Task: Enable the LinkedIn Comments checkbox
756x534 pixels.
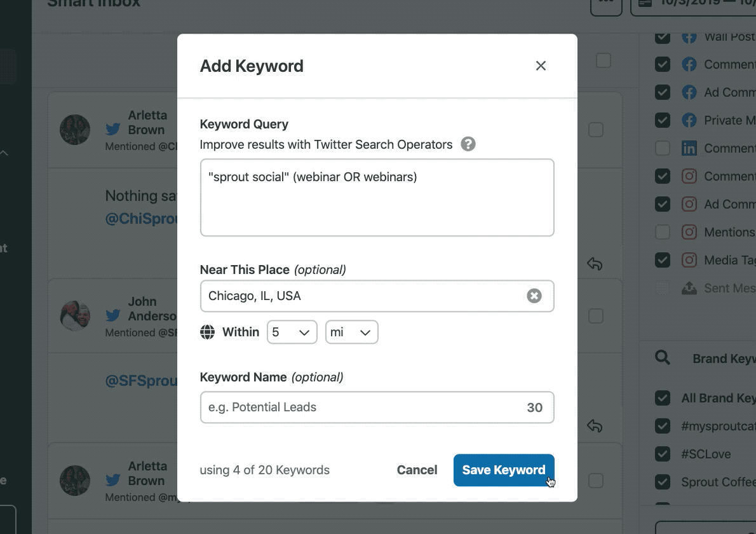Action: point(663,149)
